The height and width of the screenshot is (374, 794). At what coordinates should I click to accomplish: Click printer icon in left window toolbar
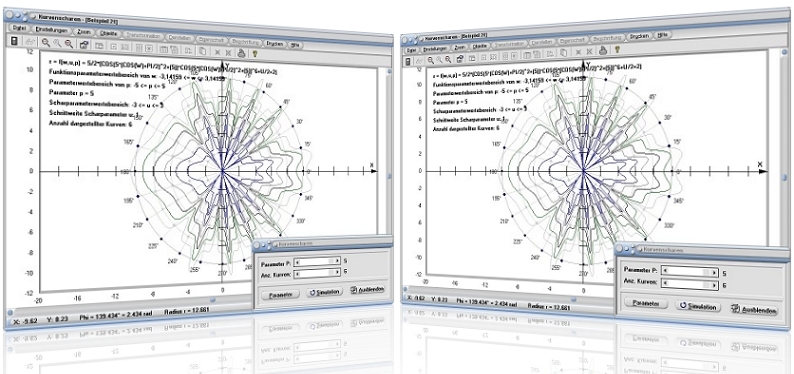tap(241, 52)
